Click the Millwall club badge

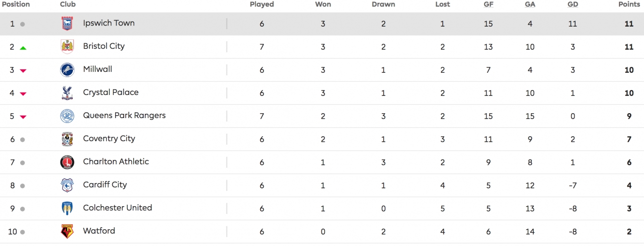(67, 70)
